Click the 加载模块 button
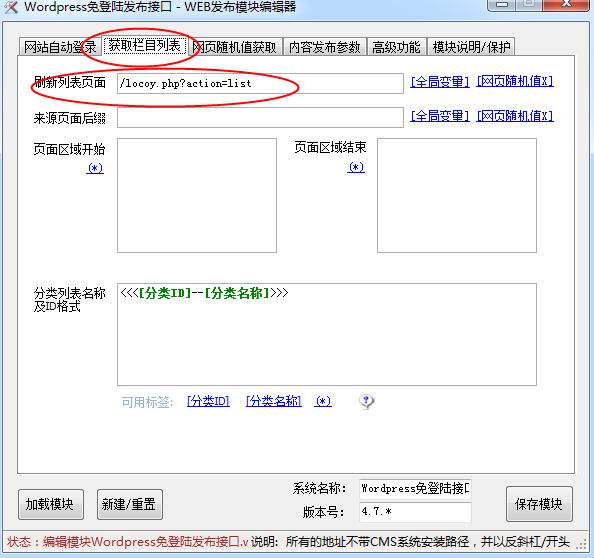The image size is (594, 558). pyautogui.click(x=51, y=504)
